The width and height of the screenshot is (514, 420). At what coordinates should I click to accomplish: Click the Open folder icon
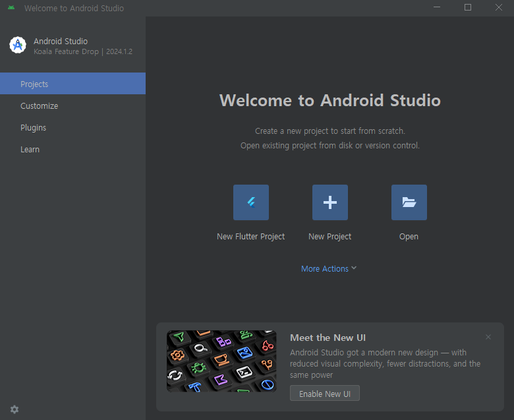pos(409,202)
